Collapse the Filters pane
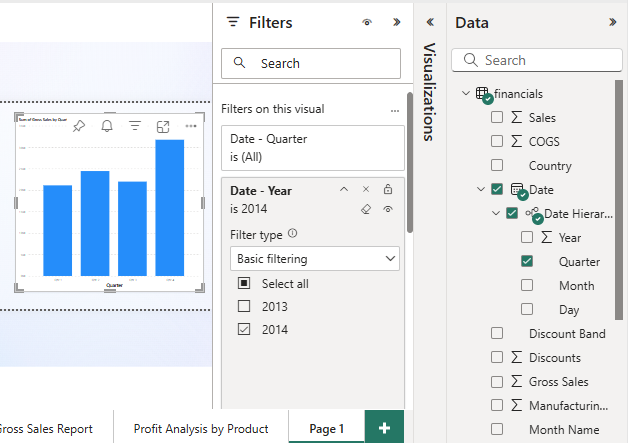This screenshot has height=443, width=628. 397,22
